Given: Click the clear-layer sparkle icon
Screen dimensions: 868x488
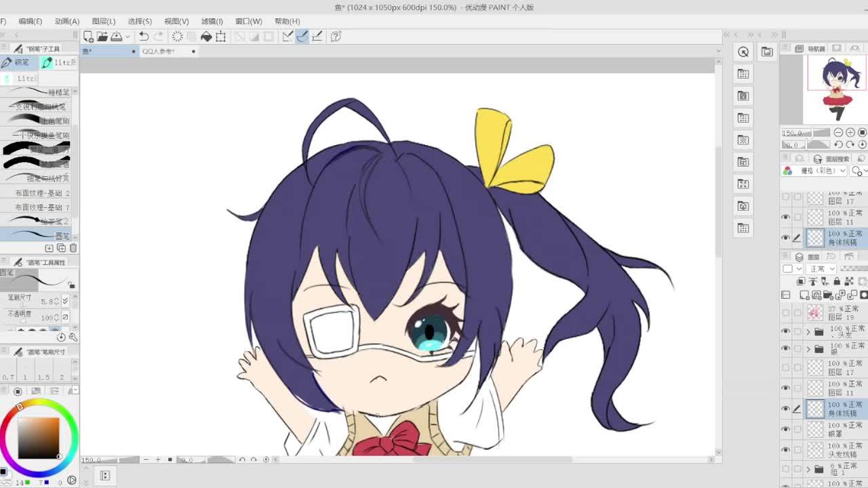Looking at the screenshot, I should pos(178,36).
